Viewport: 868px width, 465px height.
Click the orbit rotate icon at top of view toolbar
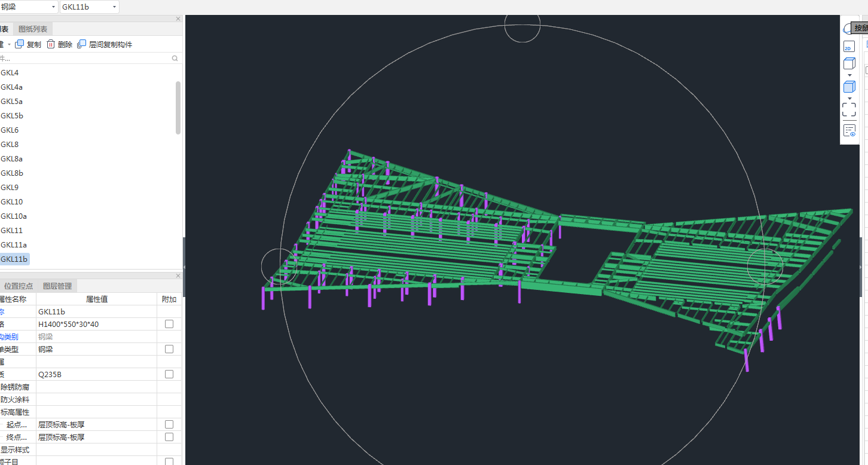click(846, 29)
